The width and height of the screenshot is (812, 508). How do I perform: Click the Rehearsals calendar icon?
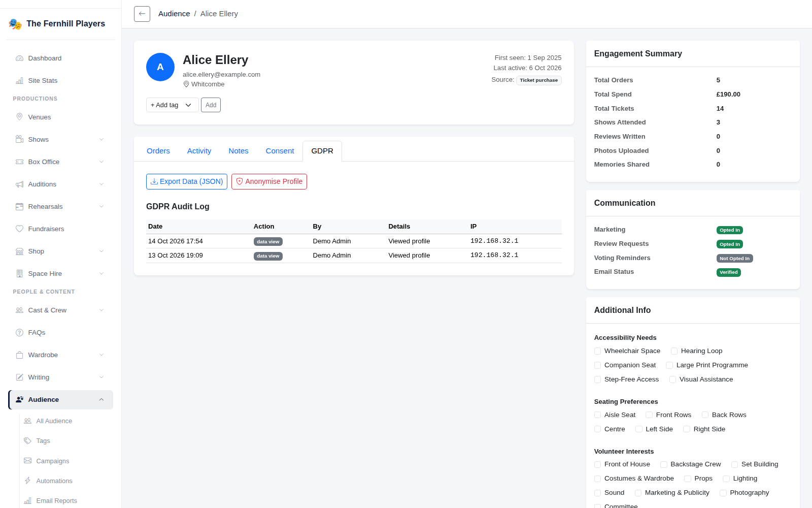click(x=19, y=206)
